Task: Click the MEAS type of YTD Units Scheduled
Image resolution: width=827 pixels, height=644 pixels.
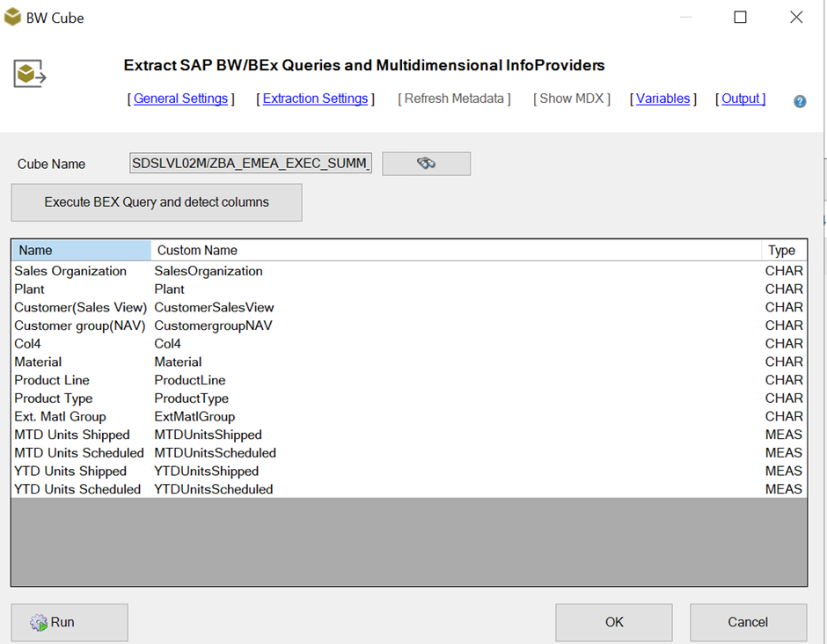Action: pyautogui.click(x=784, y=489)
